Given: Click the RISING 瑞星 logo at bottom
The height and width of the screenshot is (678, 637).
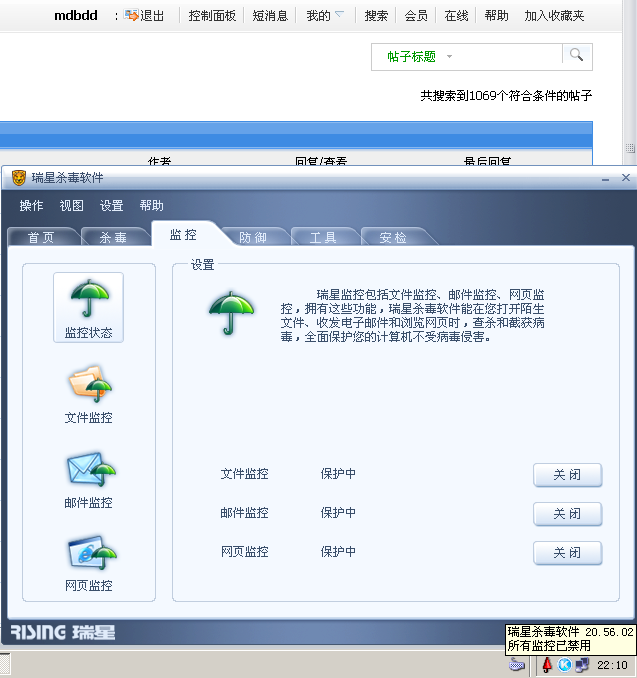Looking at the screenshot, I should (x=63, y=633).
